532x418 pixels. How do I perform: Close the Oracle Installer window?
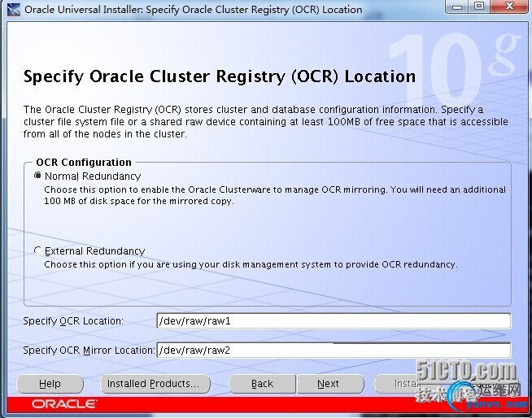[508, 7]
